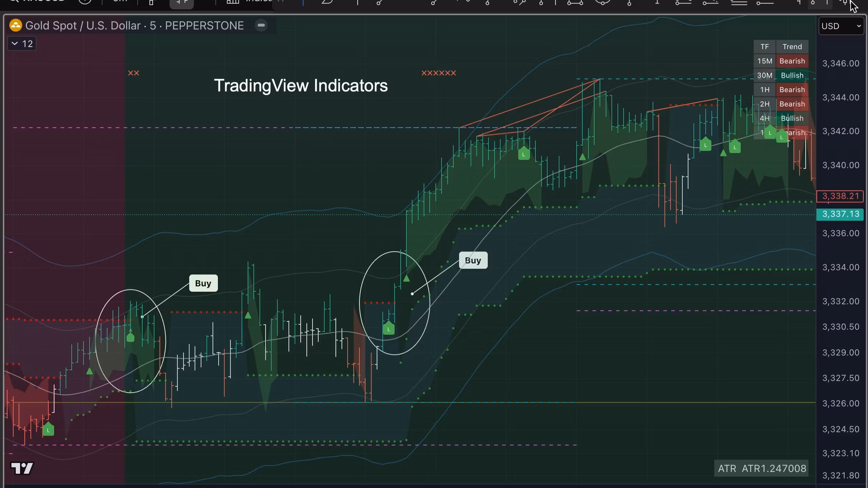868x488 pixels.
Task: Click the green L marker inside the second Buy circle
Action: [388, 329]
